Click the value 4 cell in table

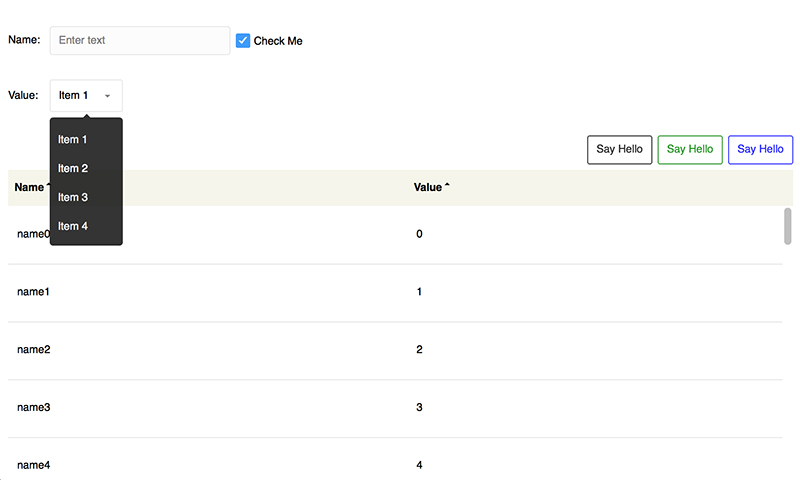coord(419,465)
